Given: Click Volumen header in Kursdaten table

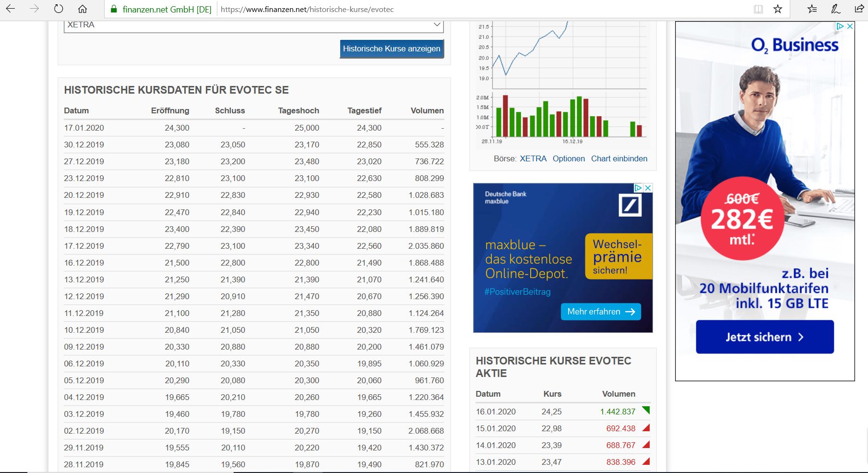Looking at the screenshot, I should click(x=427, y=110).
